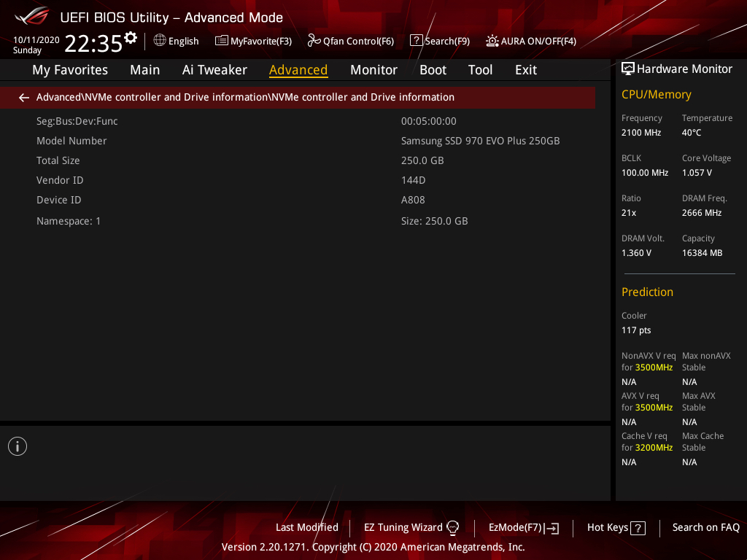Click the Search question mark icon
747x560 pixels.
416,41
